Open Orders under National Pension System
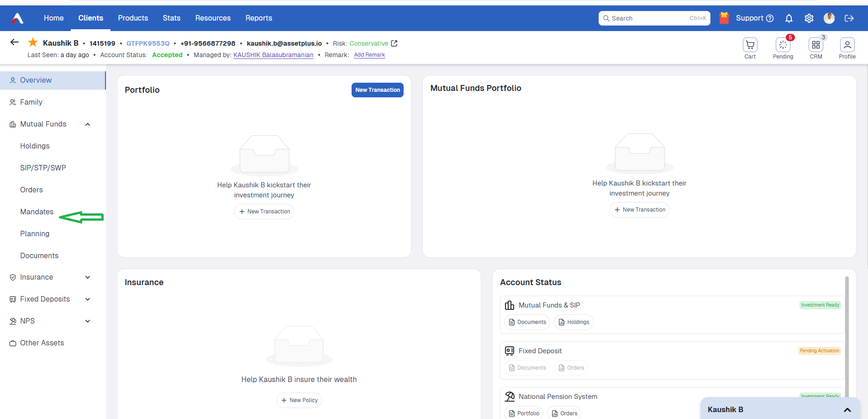Viewport: 868px width, 419px height. click(564, 413)
